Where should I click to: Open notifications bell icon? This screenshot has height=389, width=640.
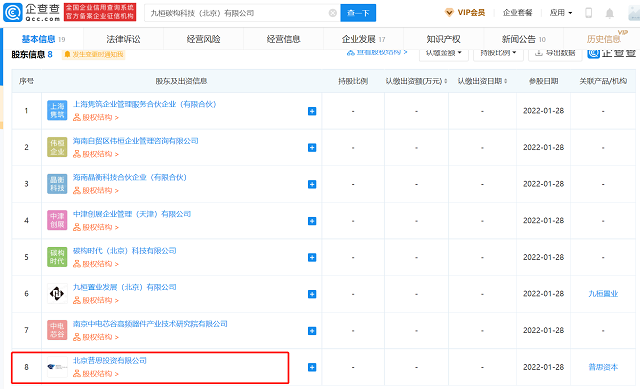coord(609,13)
